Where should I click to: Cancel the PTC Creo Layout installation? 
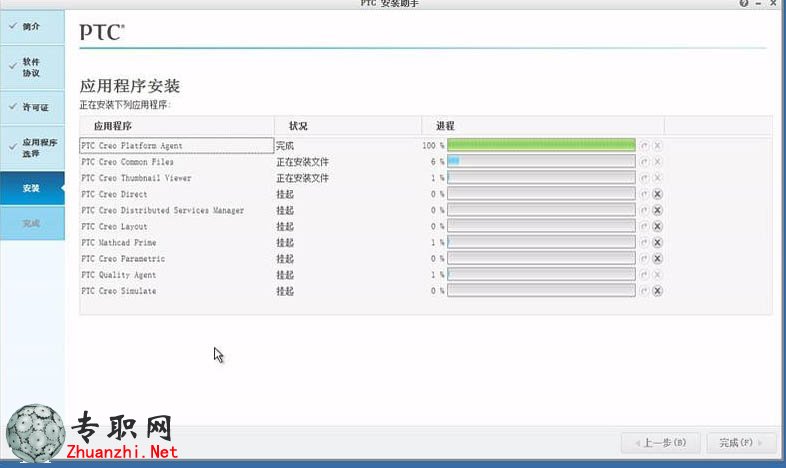[x=657, y=226]
